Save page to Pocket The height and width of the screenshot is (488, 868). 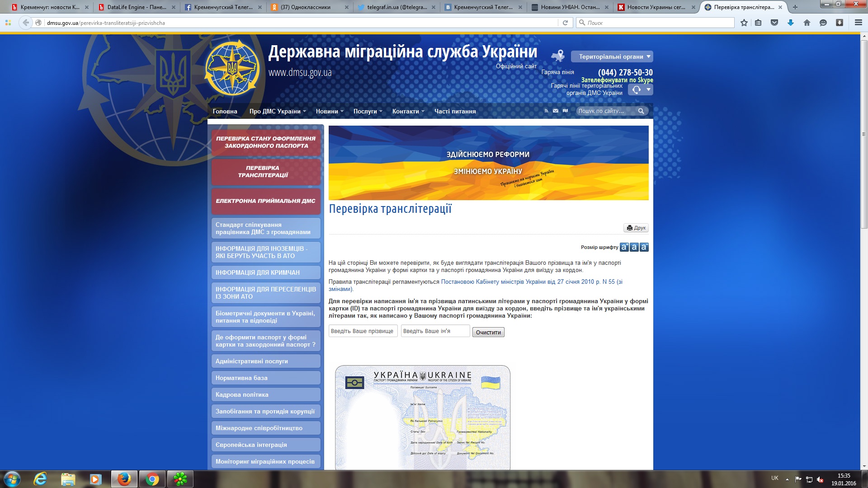coord(774,23)
